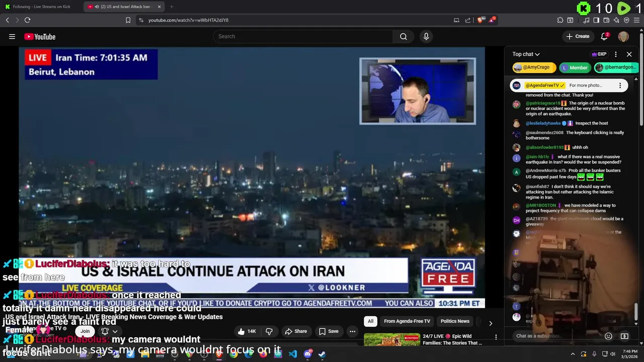Open chat options three-dot menu
The height and width of the screenshot is (362, 644).
(615, 54)
